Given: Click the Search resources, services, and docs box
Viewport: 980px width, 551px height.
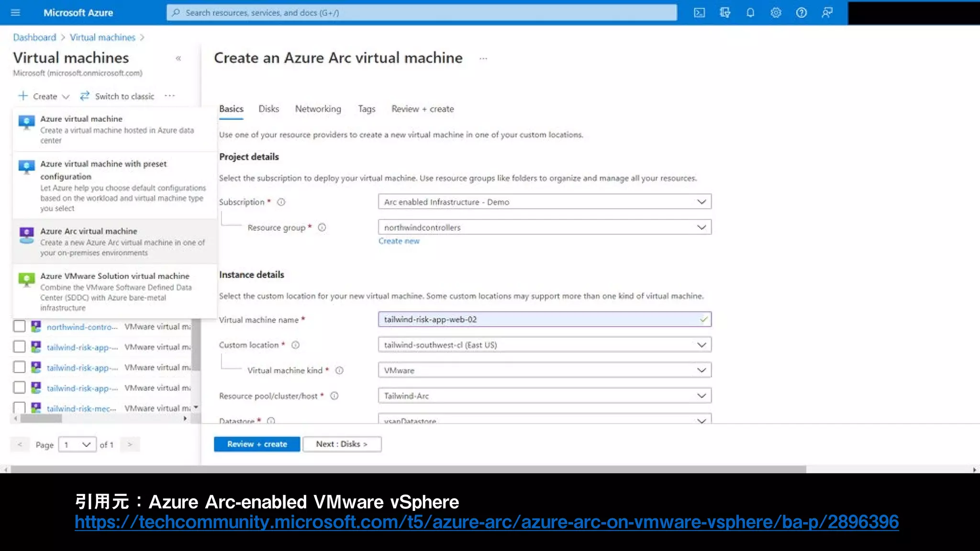Looking at the screenshot, I should (x=422, y=12).
